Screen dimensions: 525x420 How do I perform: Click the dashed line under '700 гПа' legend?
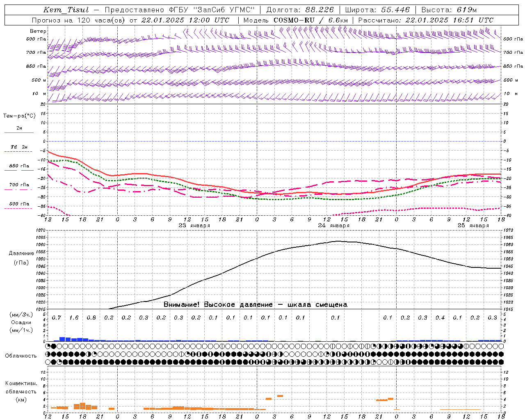click(18, 190)
